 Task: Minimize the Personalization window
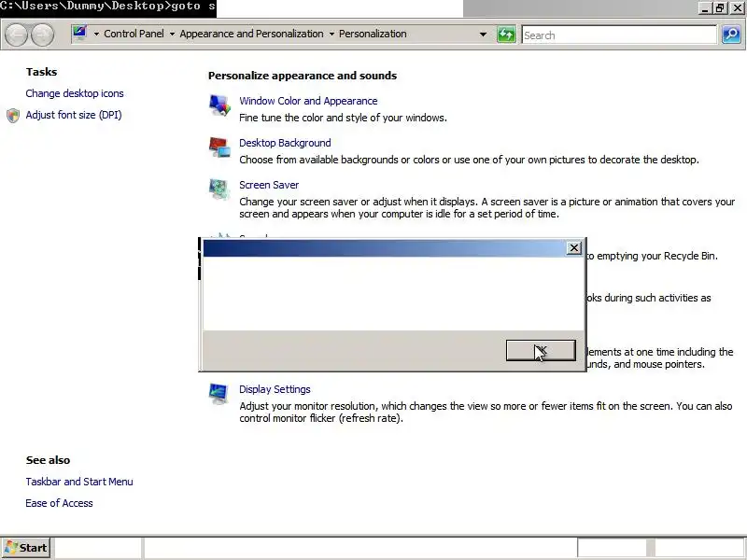705,8
